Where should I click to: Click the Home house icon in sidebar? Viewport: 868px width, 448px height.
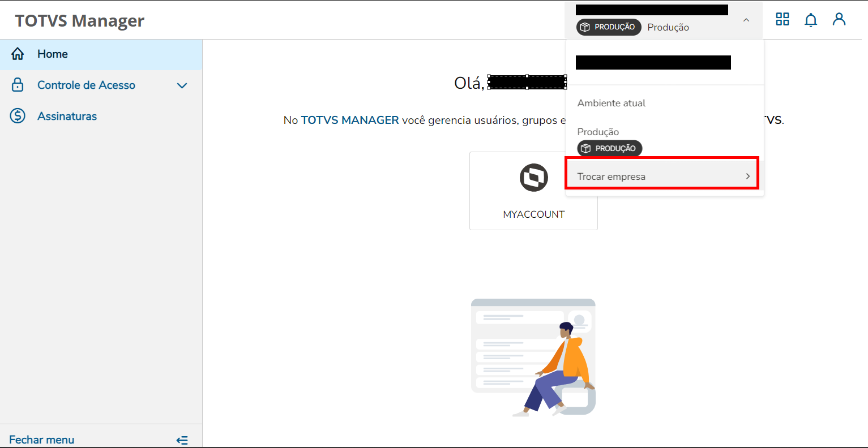pos(18,54)
